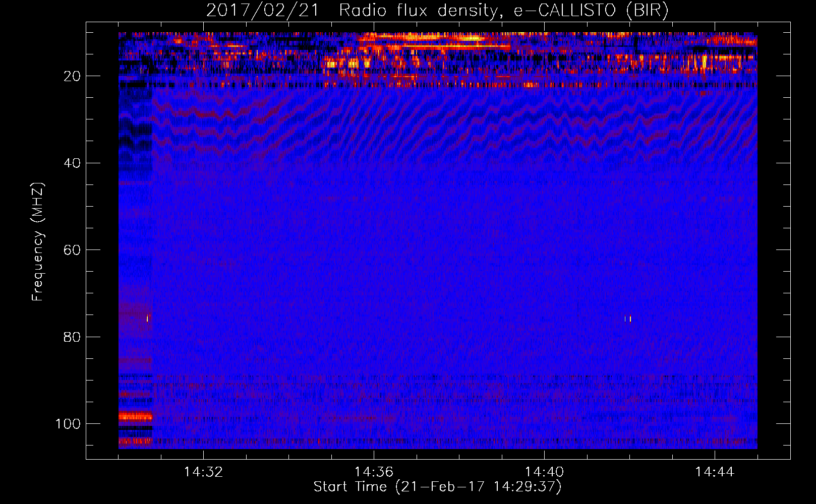This screenshot has height=504, width=816.
Task: Click the white spike at left edge near 76 MHz
Action: pos(147,318)
